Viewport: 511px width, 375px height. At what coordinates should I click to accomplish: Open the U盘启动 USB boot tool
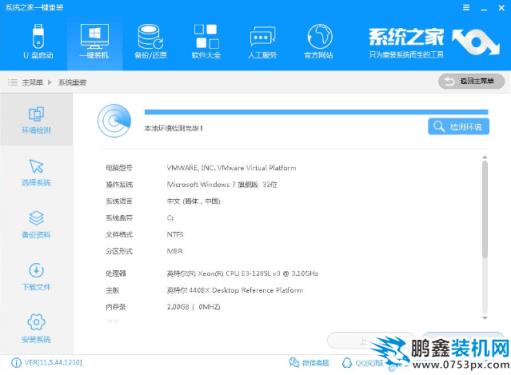[38, 42]
